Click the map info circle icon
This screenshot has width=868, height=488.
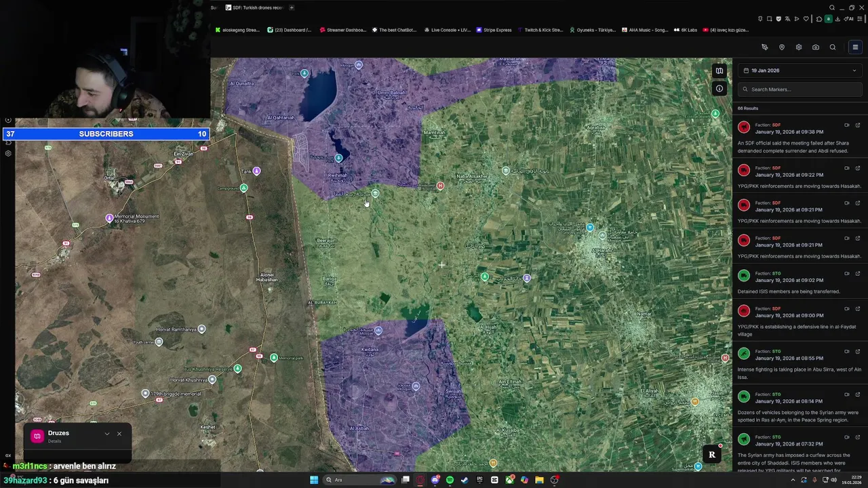[x=719, y=88]
